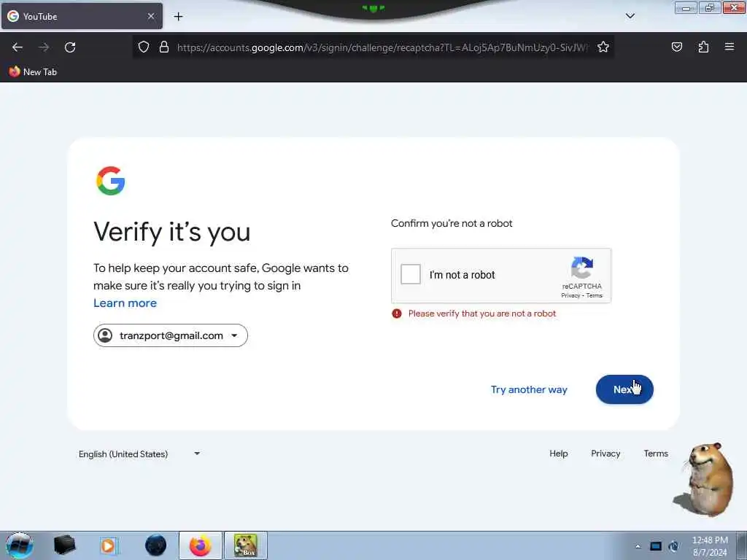Click the red error exclamation icon
The height and width of the screenshot is (560, 747).
(x=396, y=314)
